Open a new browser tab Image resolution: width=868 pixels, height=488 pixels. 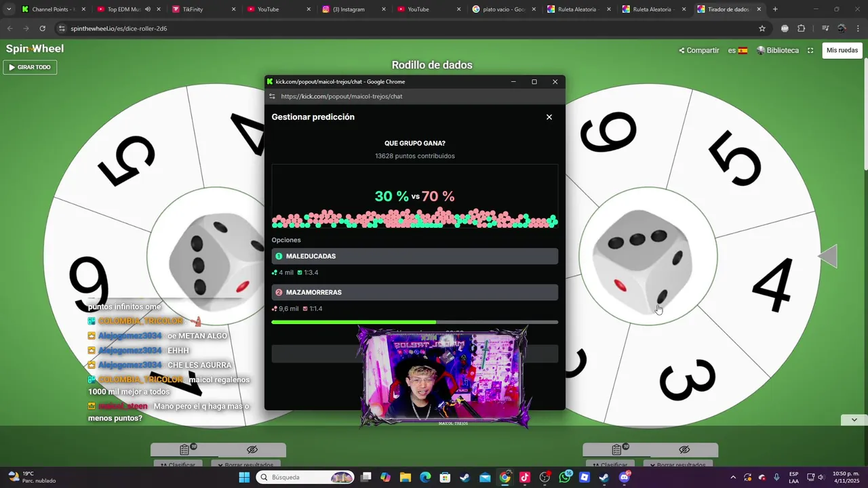tap(775, 9)
